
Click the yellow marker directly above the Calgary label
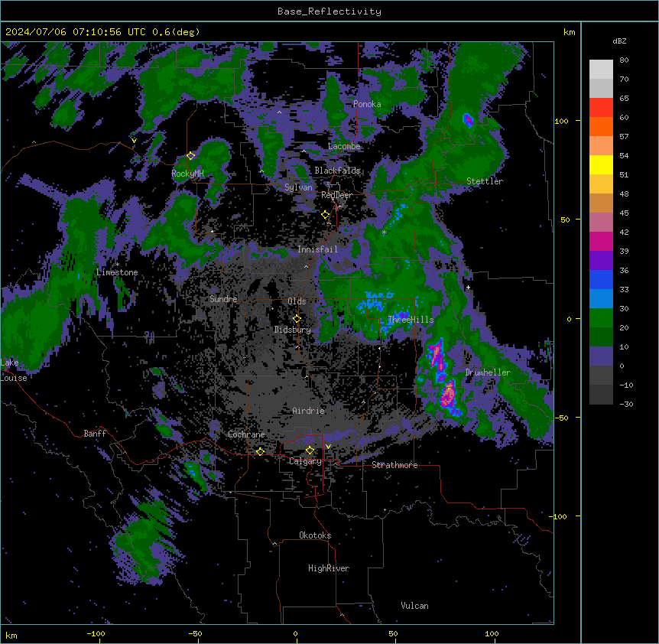click(x=310, y=450)
